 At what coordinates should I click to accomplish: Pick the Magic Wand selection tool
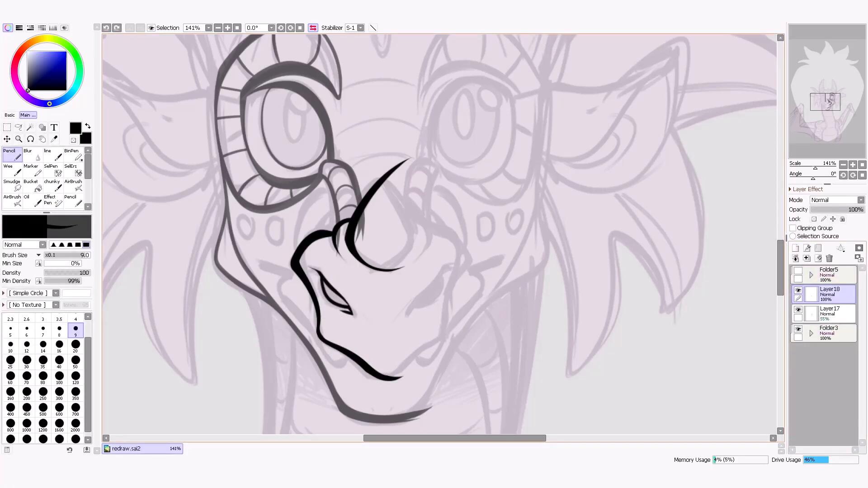point(30,127)
